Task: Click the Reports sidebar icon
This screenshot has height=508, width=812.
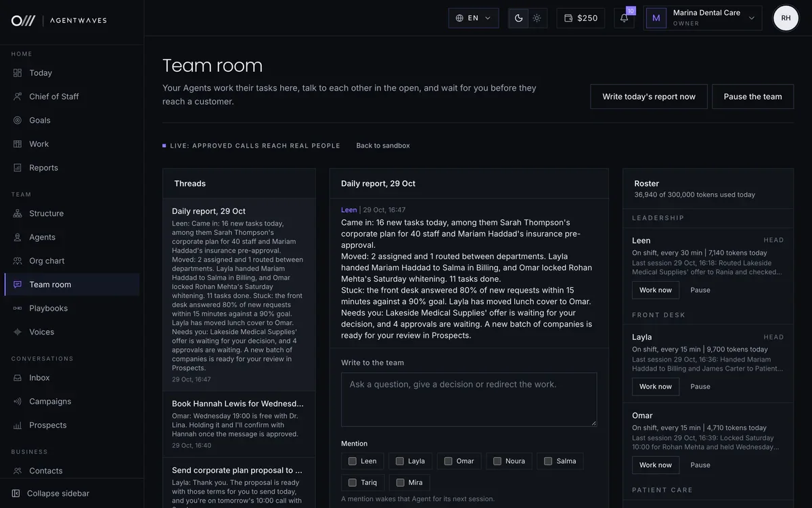Action: tap(18, 168)
